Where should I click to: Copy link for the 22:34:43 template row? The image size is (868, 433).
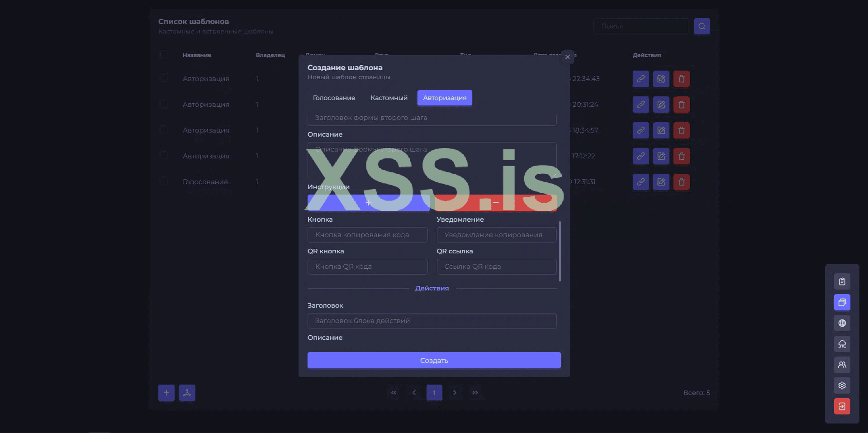tap(640, 79)
